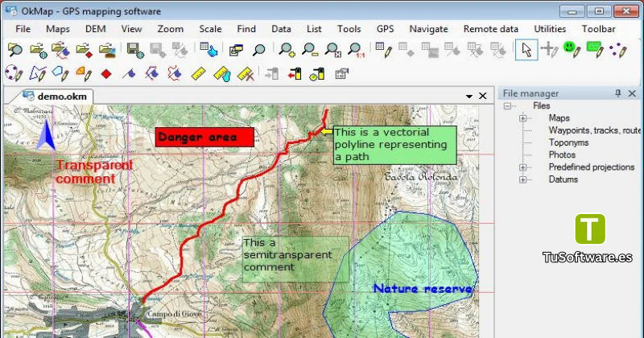The width and height of the screenshot is (644, 338).
Task: Expand the Predefined projections node
Action: 522,167
